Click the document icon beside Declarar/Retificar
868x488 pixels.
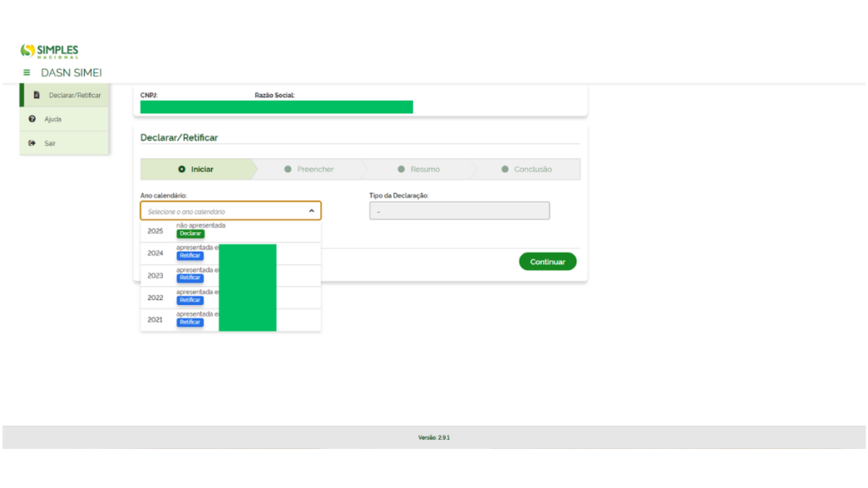tap(36, 95)
